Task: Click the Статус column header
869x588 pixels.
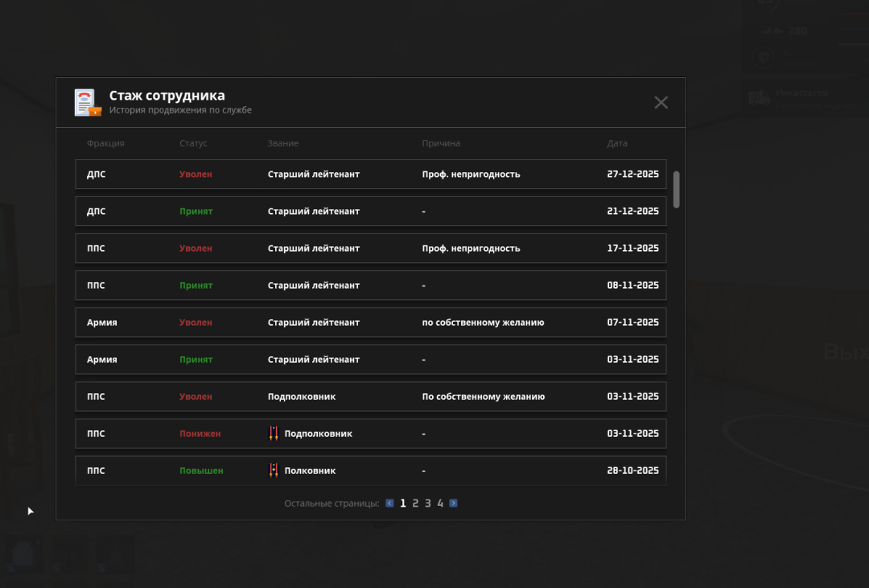Action: pos(193,143)
